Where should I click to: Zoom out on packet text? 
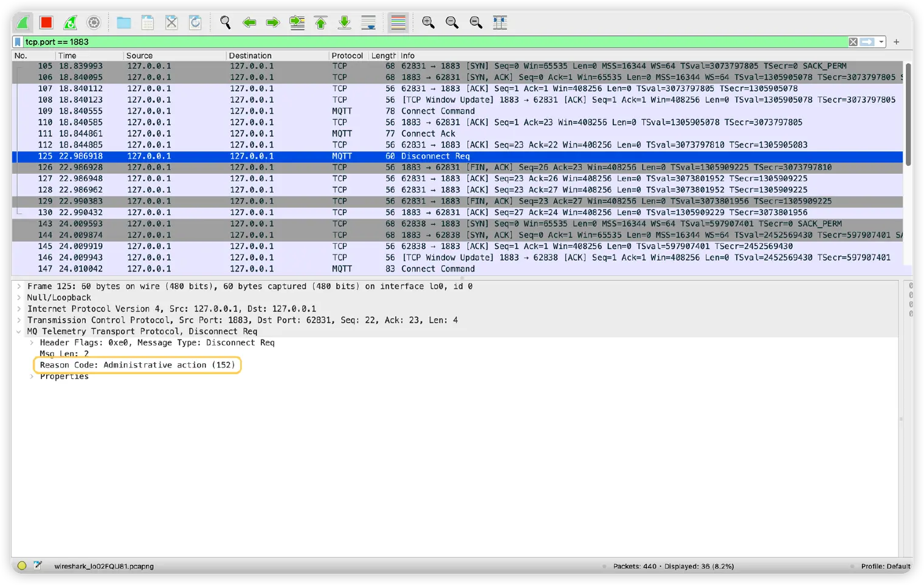[x=452, y=22]
